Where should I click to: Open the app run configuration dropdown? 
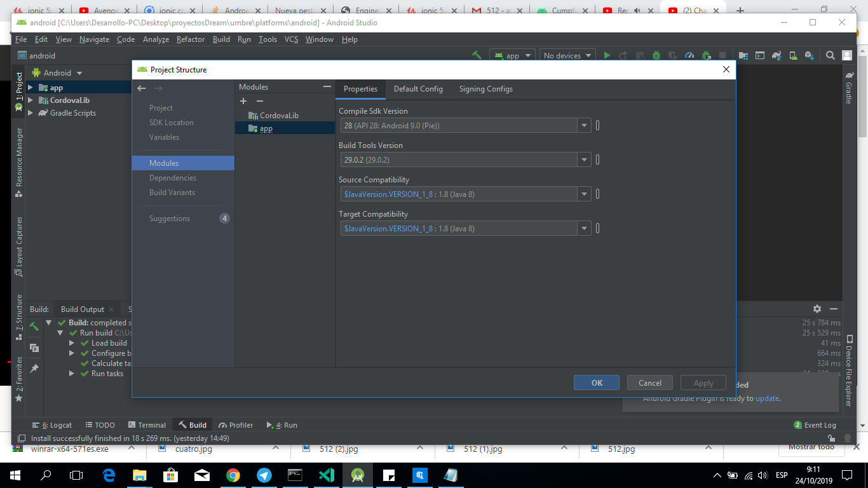pos(512,55)
